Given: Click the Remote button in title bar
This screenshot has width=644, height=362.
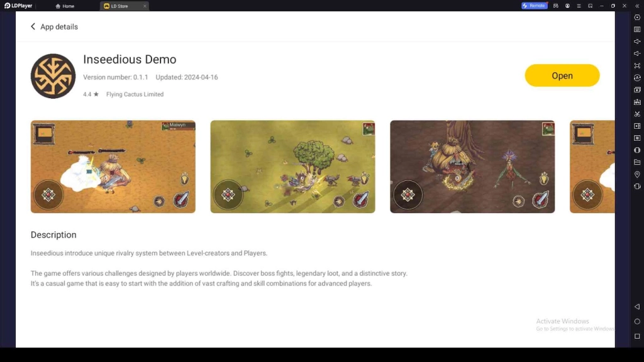Looking at the screenshot, I should coord(535,6).
